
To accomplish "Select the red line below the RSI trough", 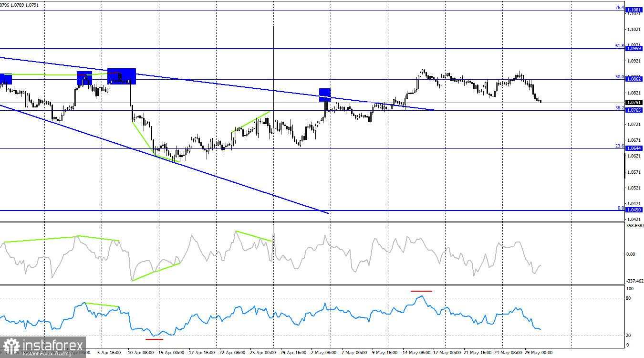I will (x=154, y=339).
